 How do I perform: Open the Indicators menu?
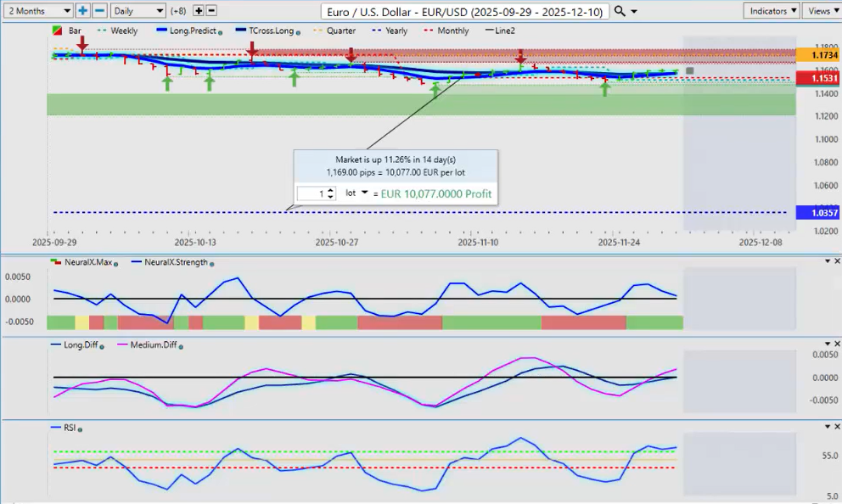pos(771,11)
